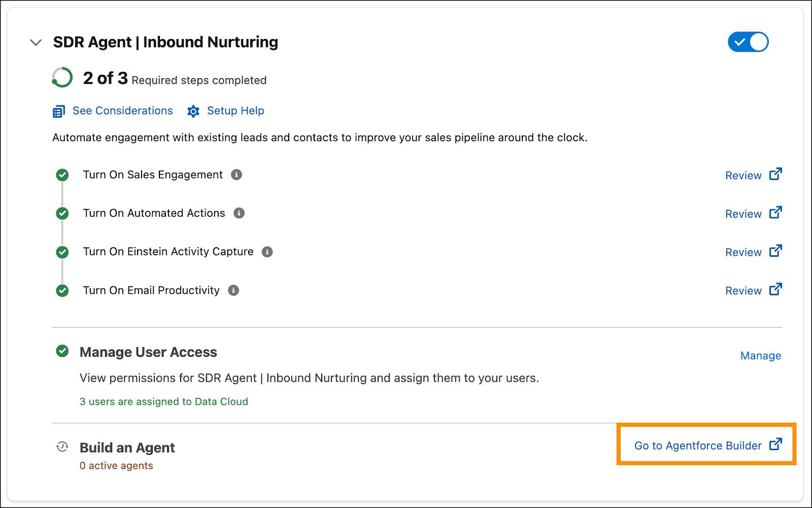Viewport: 812px width, 508px height.
Task: Click the 'View permissions for SDR Agent' description
Action: click(x=309, y=378)
